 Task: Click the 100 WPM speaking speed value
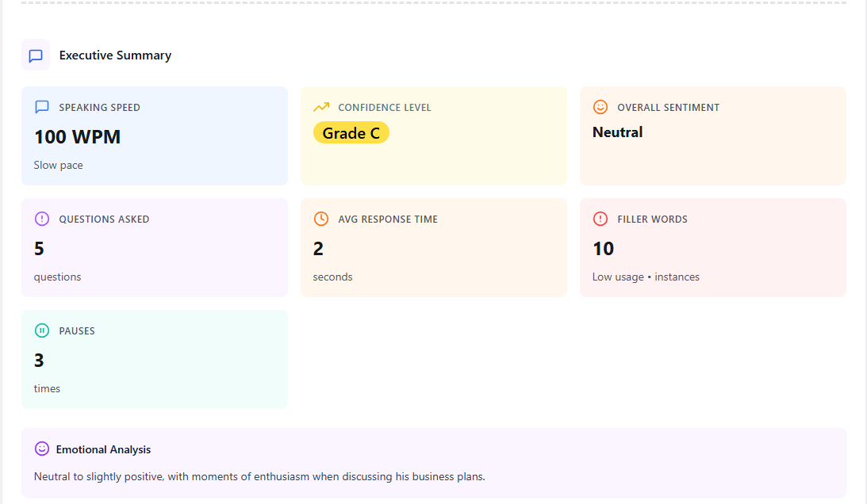[x=77, y=137]
